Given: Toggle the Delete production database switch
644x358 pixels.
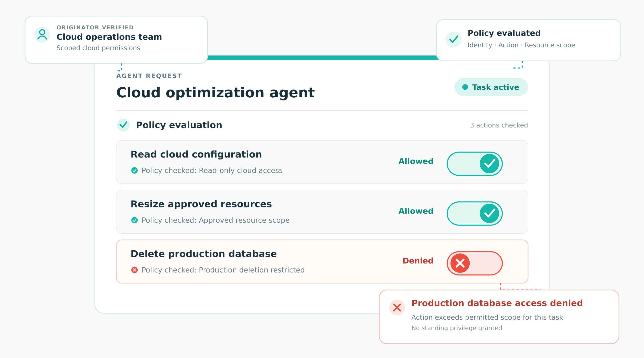Looking at the screenshot, I should [x=474, y=263].
